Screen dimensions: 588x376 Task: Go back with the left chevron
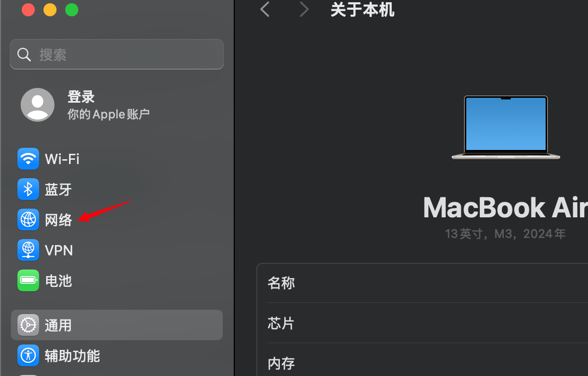pos(265,9)
